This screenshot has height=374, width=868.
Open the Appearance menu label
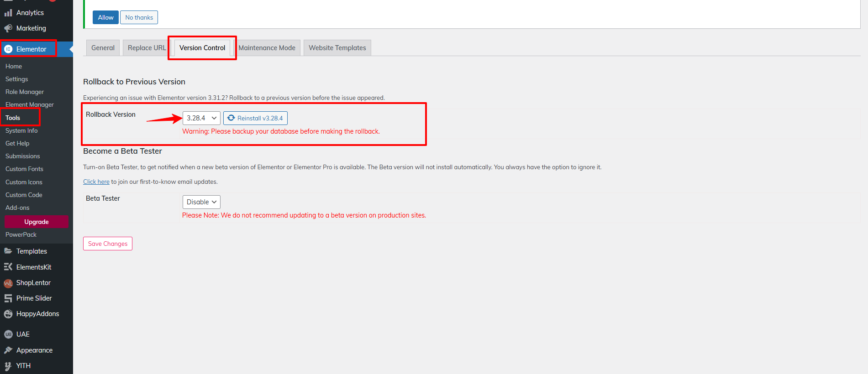click(x=35, y=350)
